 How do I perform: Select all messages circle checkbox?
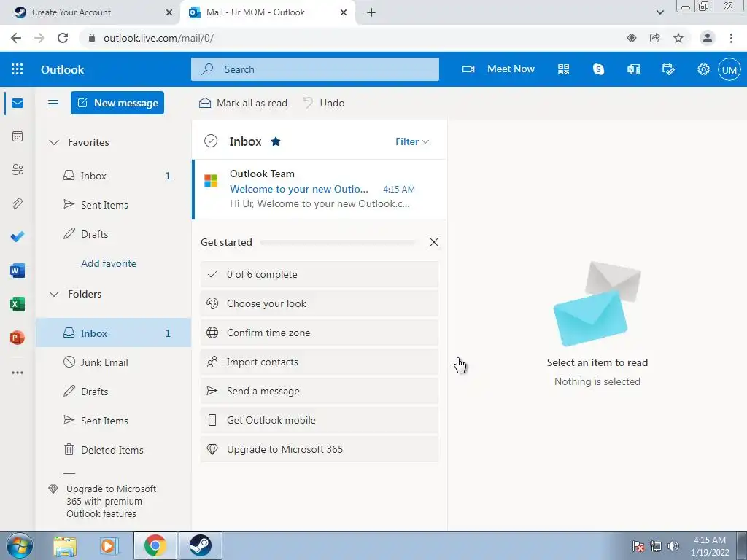pyautogui.click(x=211, y=141)
